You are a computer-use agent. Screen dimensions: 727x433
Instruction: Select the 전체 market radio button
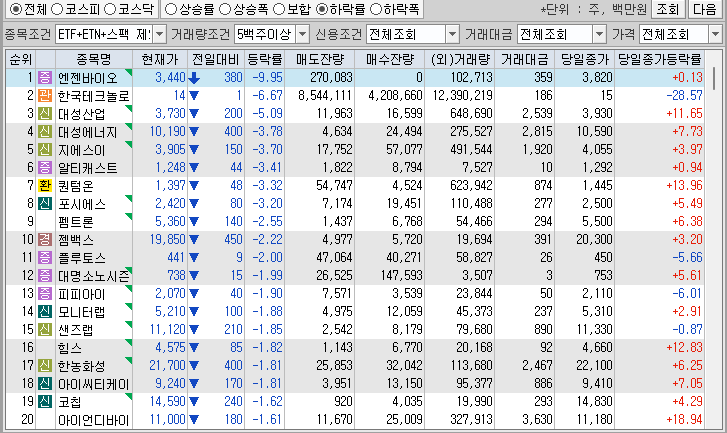[x=15, y=9]
